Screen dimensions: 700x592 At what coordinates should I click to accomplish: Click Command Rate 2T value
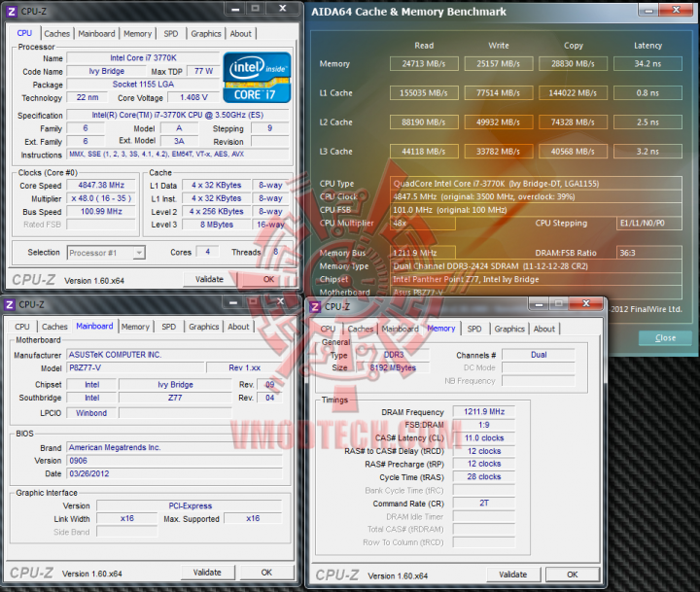(x=484, y=504)
